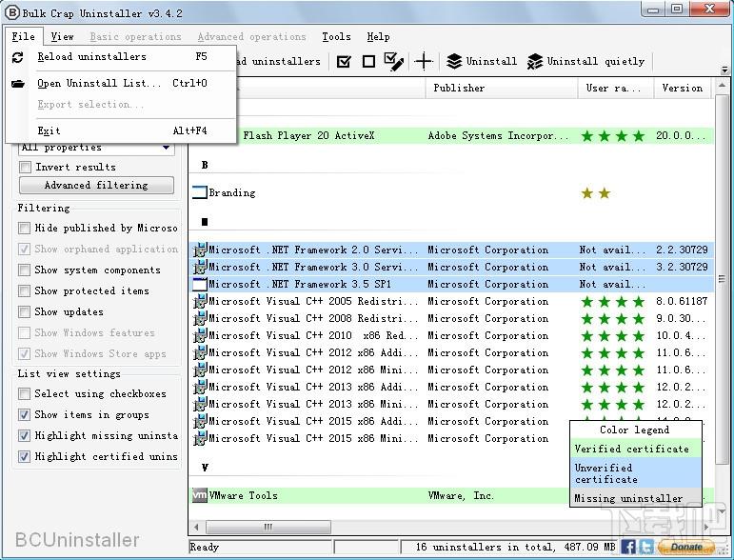The width and height of the screenshot is (734, 560).
Task: Click the Uninstall quietly button label
Action: point(596,61)
